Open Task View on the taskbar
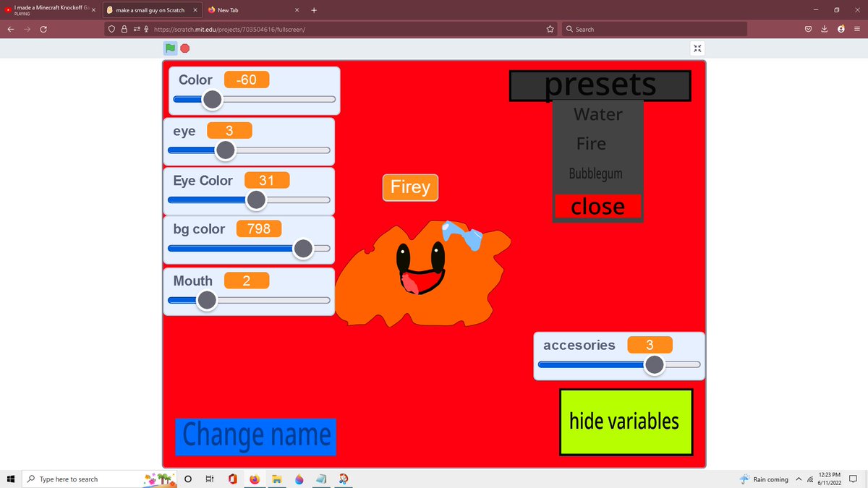This screenshot has width=868, height=488. click(210, 479)
